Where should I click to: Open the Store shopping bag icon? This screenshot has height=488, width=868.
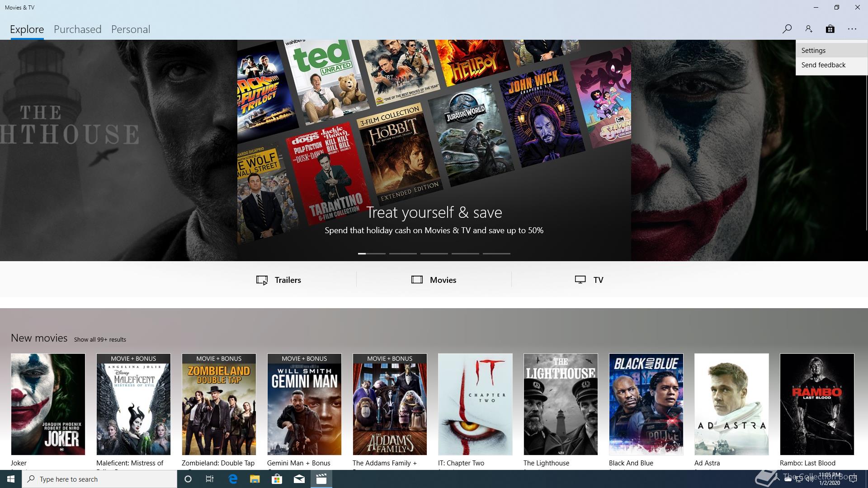[830, 29]
